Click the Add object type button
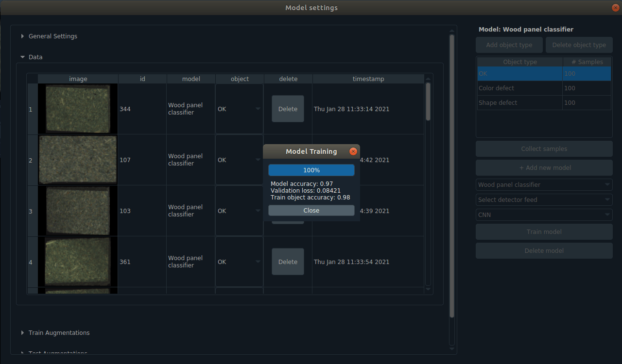 509,45
